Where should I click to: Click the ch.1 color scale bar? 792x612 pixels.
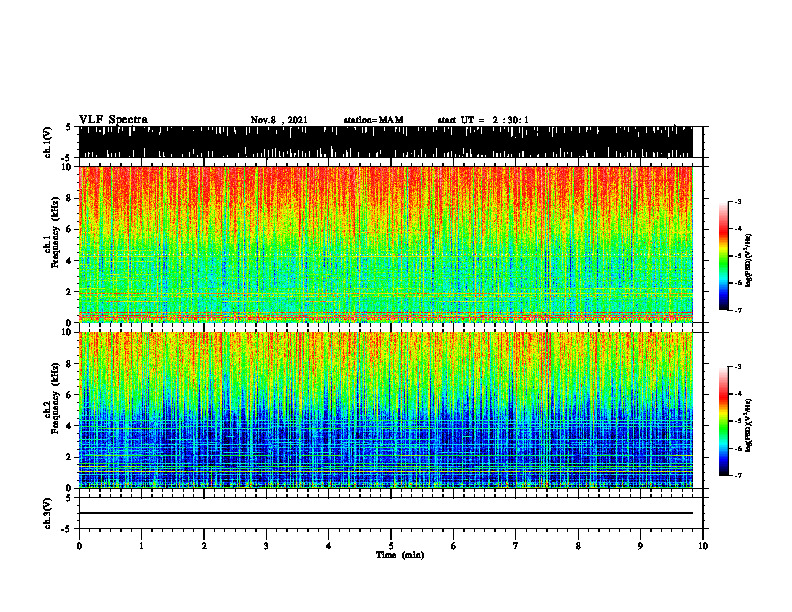724,256
